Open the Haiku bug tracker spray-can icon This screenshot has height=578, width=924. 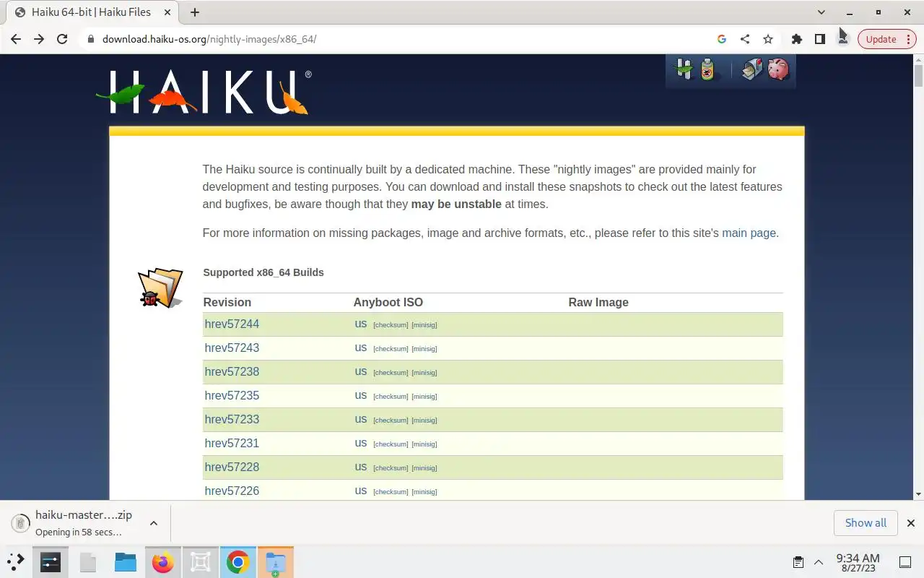point(707,69)
